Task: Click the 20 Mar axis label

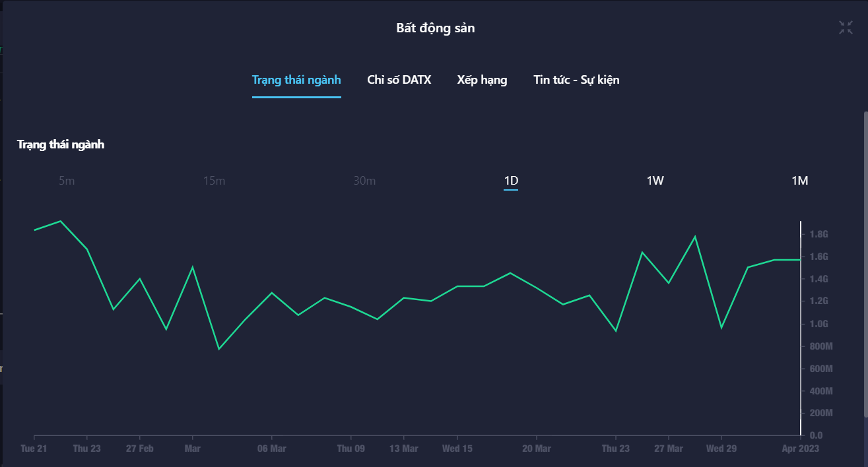Action: (x=536, y=449)
